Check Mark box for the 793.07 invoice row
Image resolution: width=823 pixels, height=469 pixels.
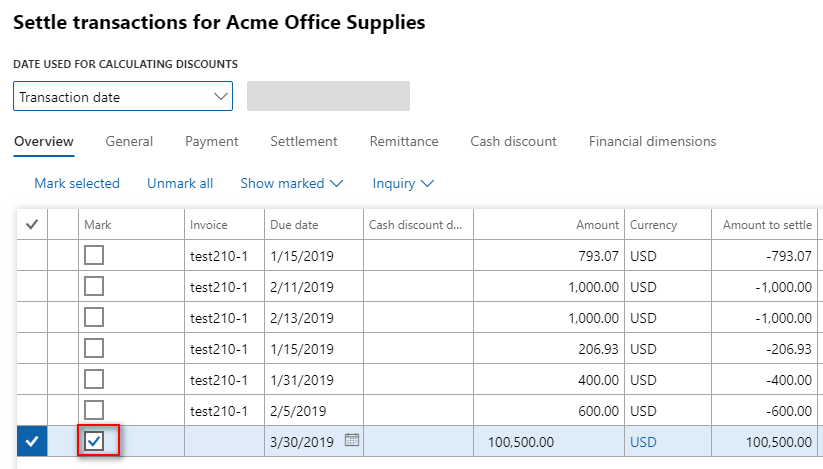coord(94,256)
